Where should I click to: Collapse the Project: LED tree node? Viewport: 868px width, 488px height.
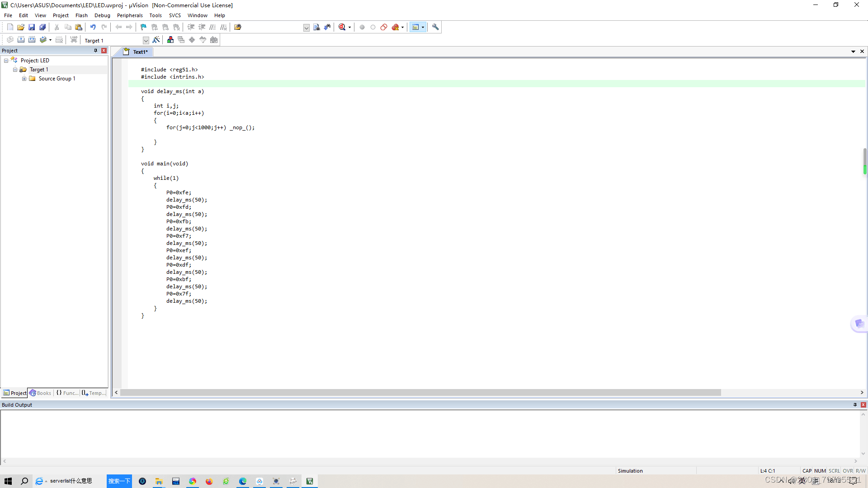pos(6,61)
